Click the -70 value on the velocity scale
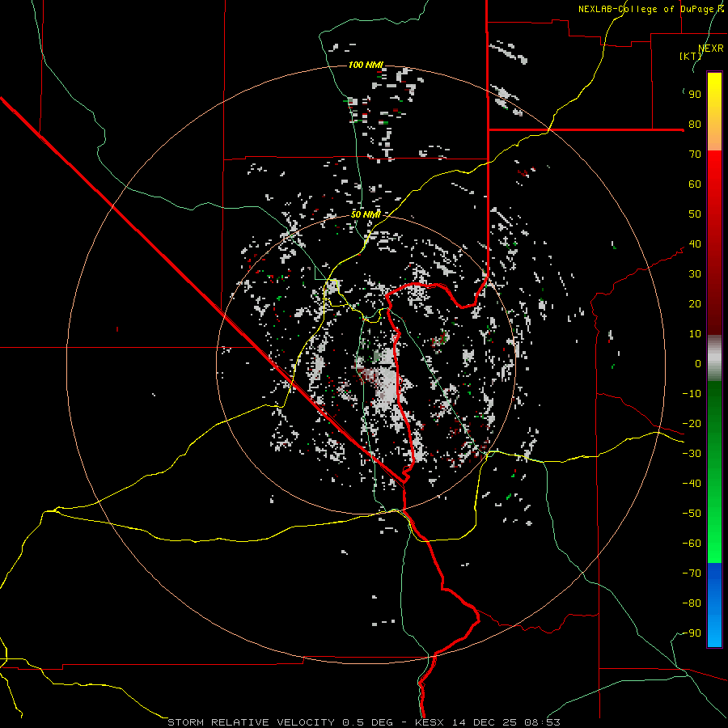The height and width of the screenshot is (728, 728). (692, 574)
